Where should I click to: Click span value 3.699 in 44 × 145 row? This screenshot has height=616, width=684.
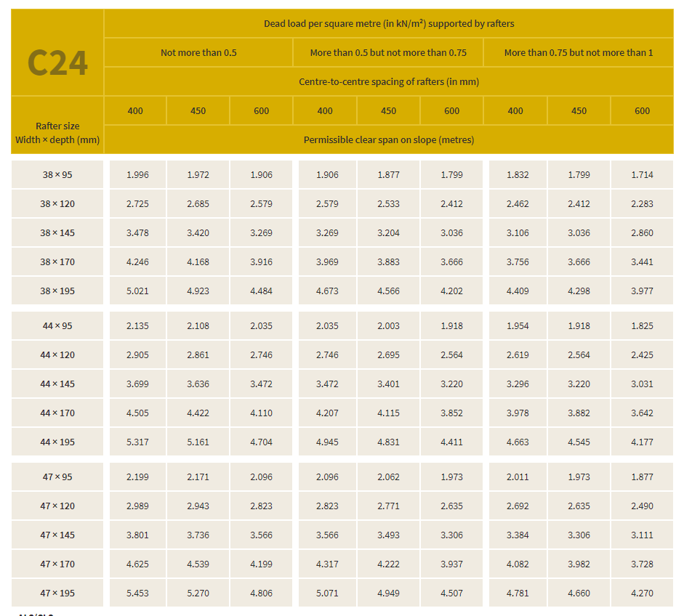pyautogui.click(x=137, y=384)
